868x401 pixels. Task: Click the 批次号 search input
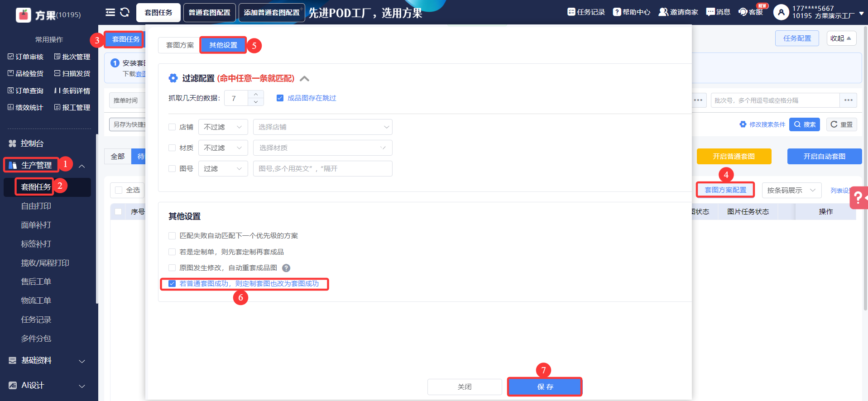tap(775, 100)
